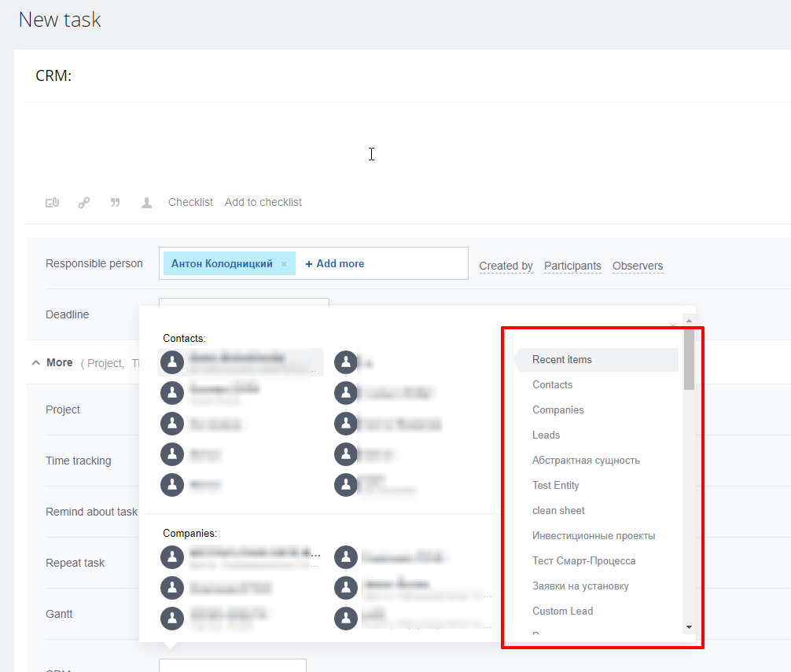
Task: Select the first highlighted contact in Contacts list
Action: click(x=241, y=362)
